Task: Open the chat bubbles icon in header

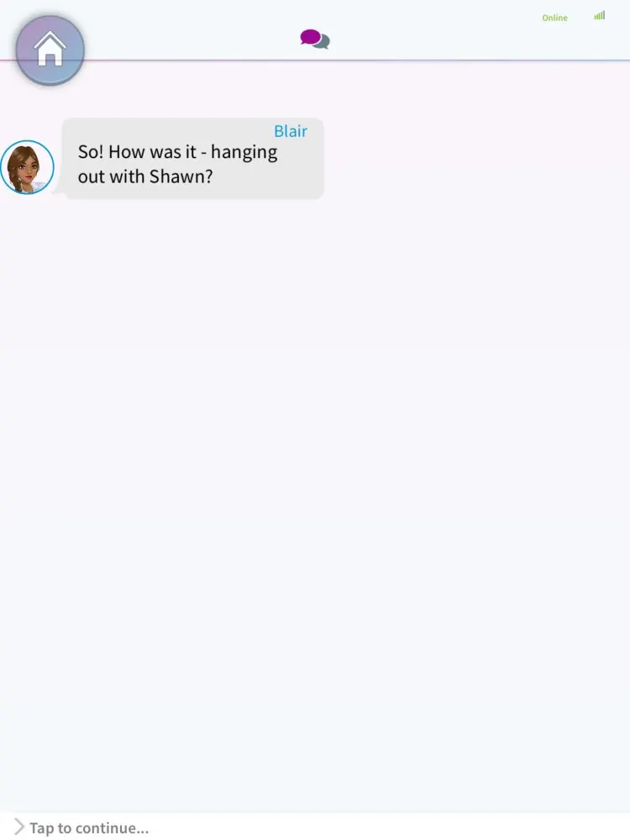Action: (x=315, y=39)
